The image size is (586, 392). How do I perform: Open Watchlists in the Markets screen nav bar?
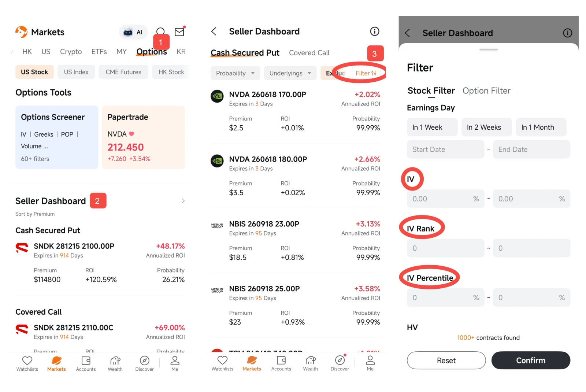point(27,363)
